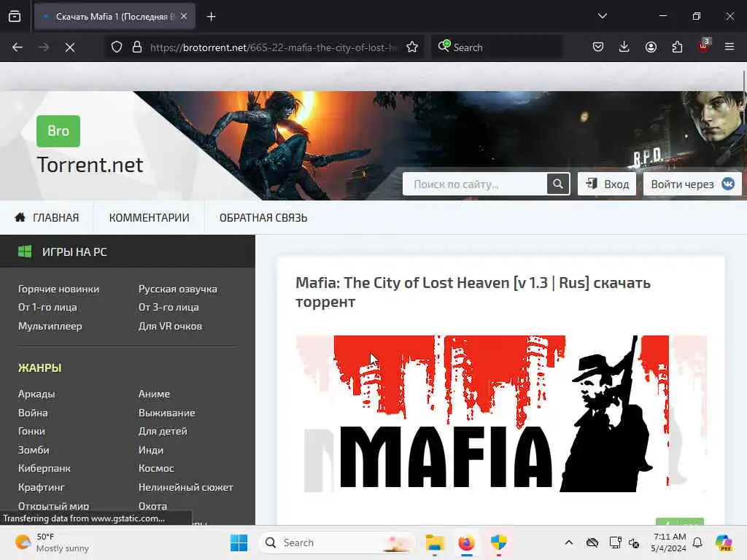Open Windows Security shield taskbar icon
Viewport: 747px width, 560px height.
click(x=498, y=542)
